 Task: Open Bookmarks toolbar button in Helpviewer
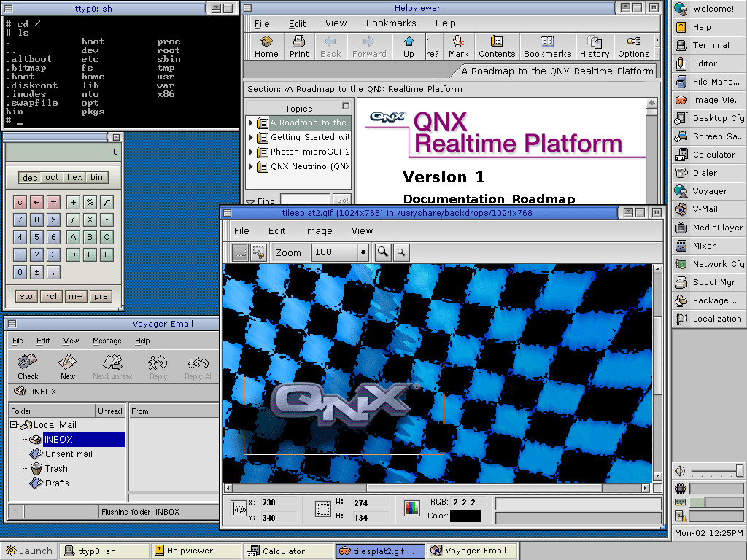(x=547, y=47)
